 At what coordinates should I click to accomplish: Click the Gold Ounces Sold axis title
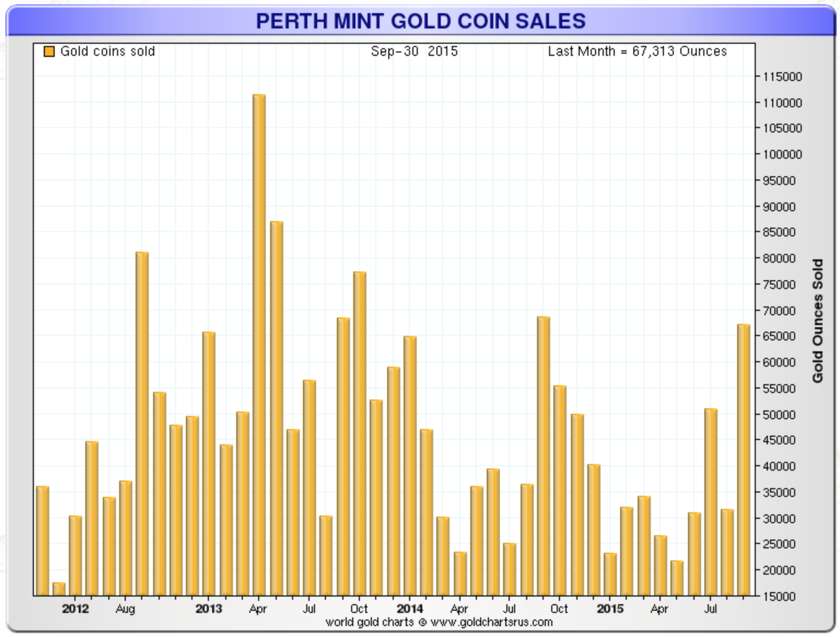tap(818, 321)
